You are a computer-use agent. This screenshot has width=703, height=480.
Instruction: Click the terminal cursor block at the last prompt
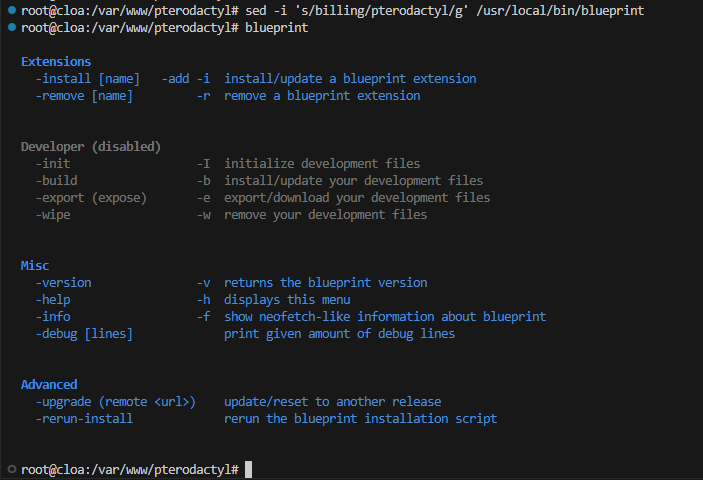pyautogui.click(x=248, y=469)
